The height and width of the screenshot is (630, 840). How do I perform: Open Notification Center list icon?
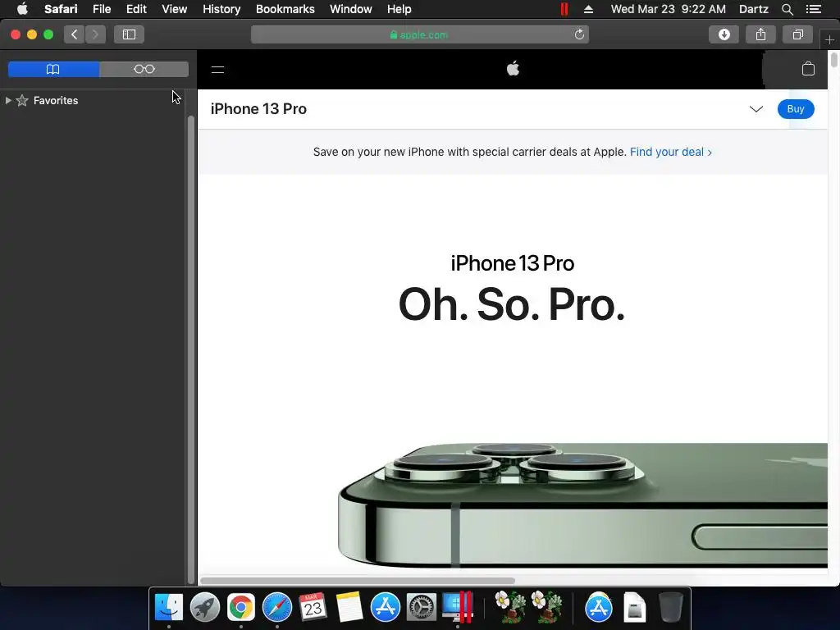point(813,9)
